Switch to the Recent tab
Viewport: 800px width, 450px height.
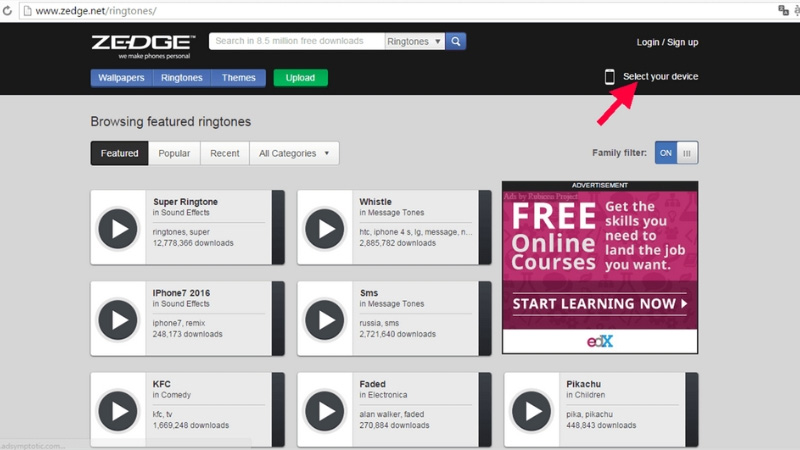tap(224, 153)
